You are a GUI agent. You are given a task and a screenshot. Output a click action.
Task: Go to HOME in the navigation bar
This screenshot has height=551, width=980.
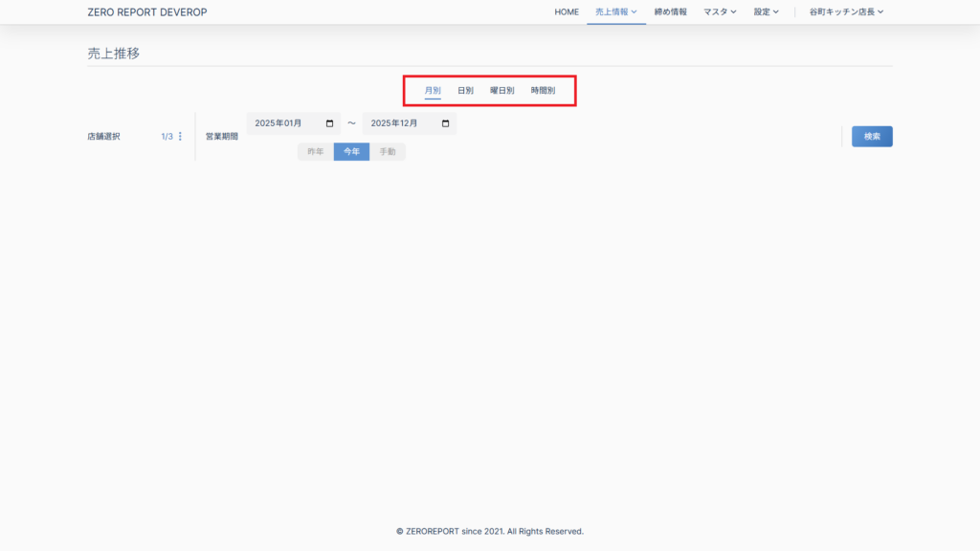click(x=567, y=12)
